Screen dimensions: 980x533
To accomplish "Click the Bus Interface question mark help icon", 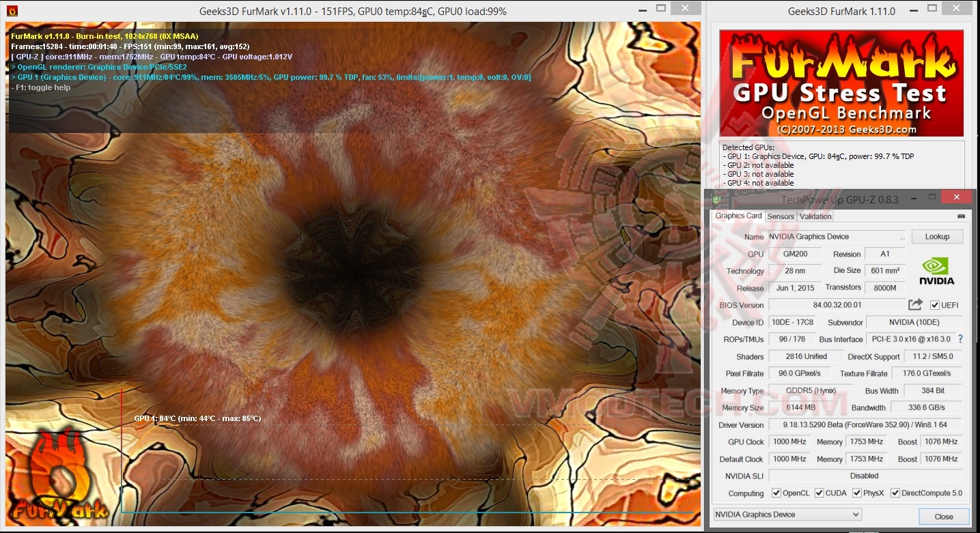I will tap(960, 339).
